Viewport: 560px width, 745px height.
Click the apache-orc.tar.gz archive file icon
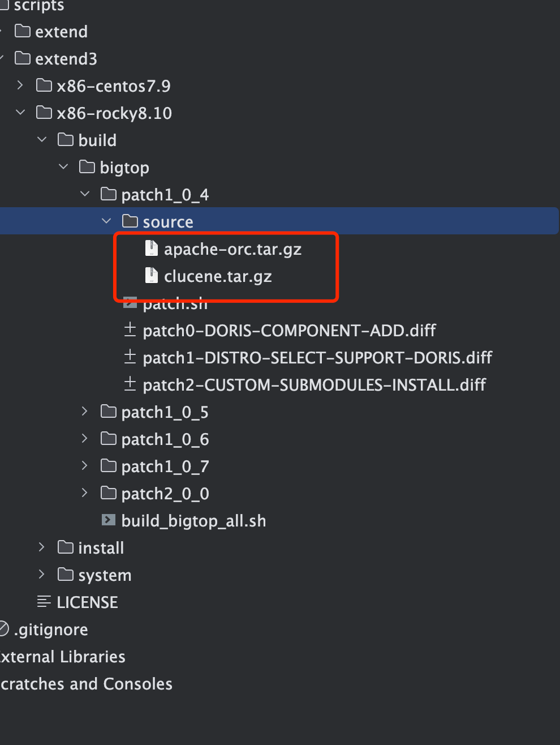151,249
